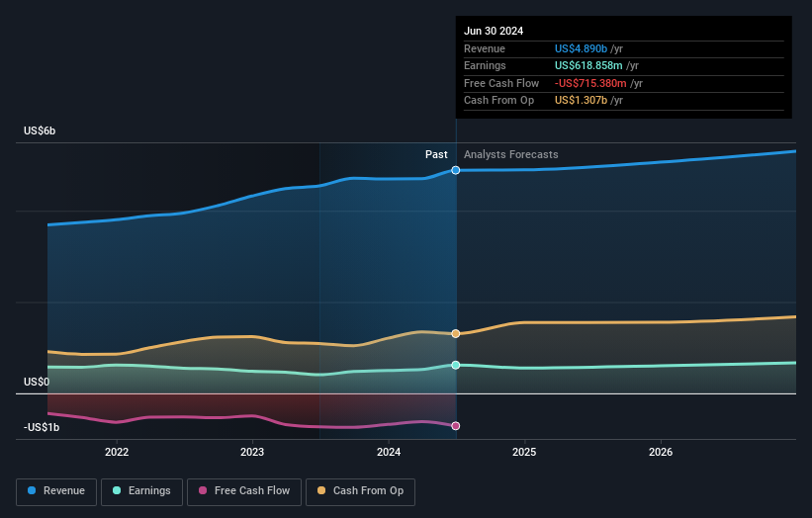Select the 2023 x-axis label
Screen dimensions: 812x518
[252, 452]
